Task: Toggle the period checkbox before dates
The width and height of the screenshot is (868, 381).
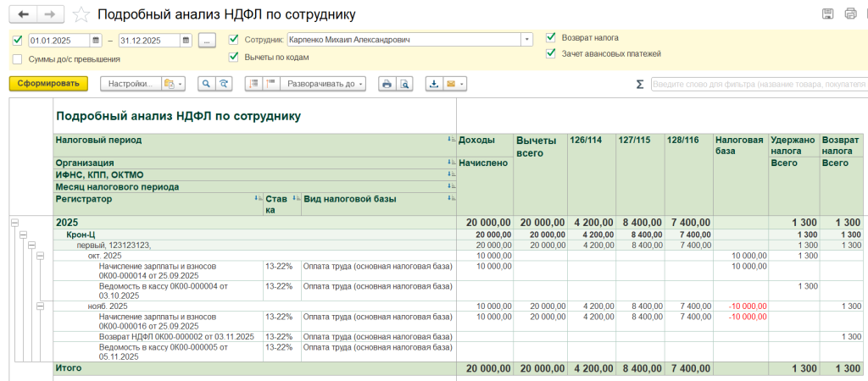Action: point(17,40)
